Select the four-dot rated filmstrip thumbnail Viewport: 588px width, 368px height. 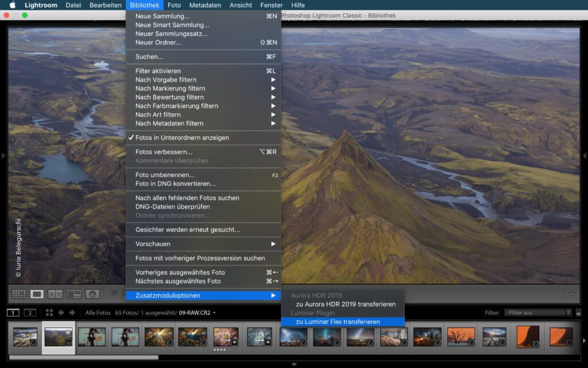[x=226, y=337]
